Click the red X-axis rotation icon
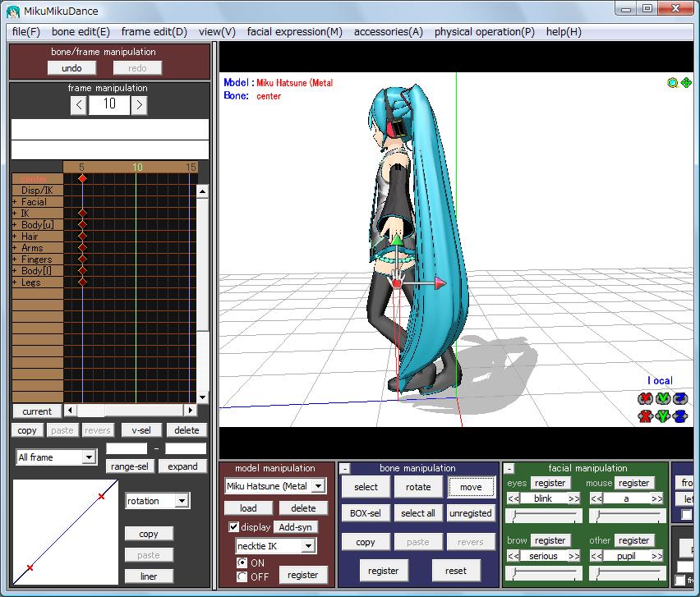 [x=645, y=398]
